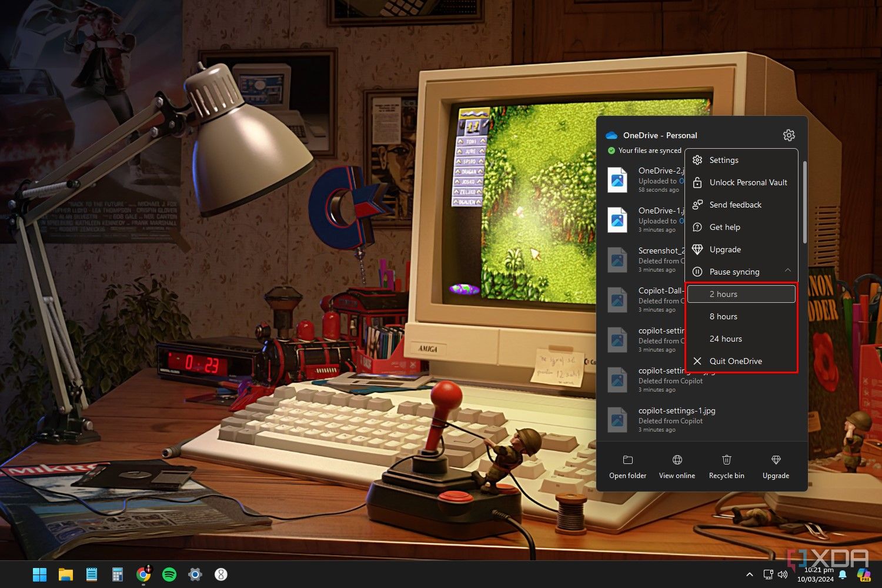This screenshot has height=588, width=882.
Task: Click the Copilot-Dall file icon
Action: pos(617,300)
